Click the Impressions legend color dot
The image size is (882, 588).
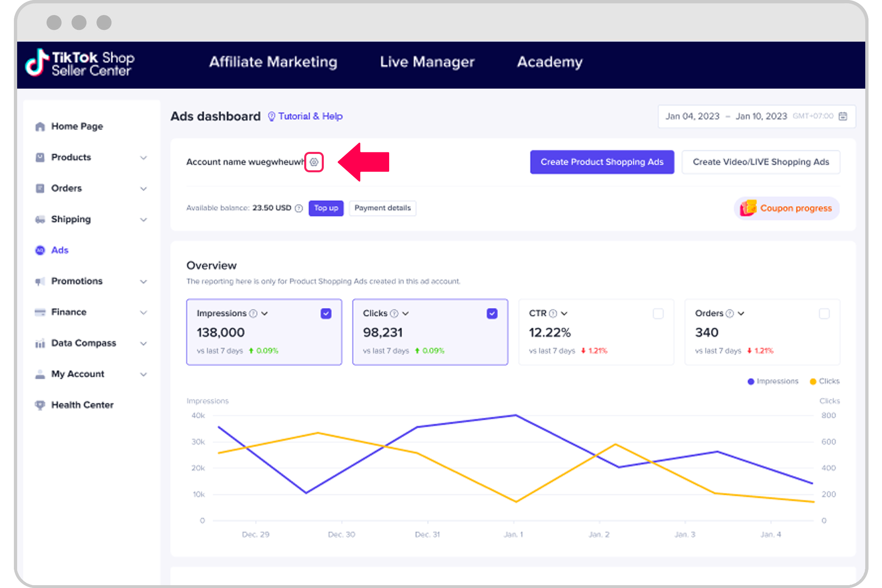(751, 381)
